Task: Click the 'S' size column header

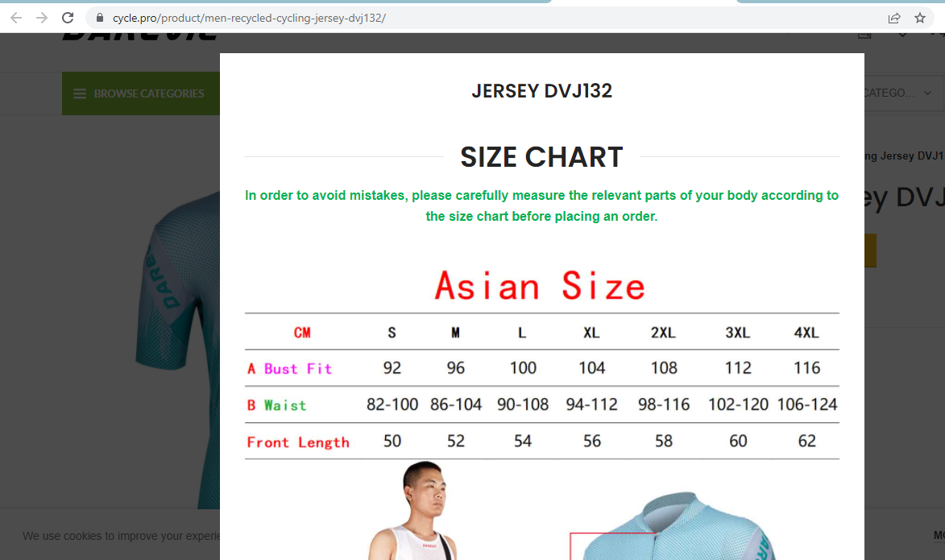Action: pyautogui.click(x=392, y=333)
